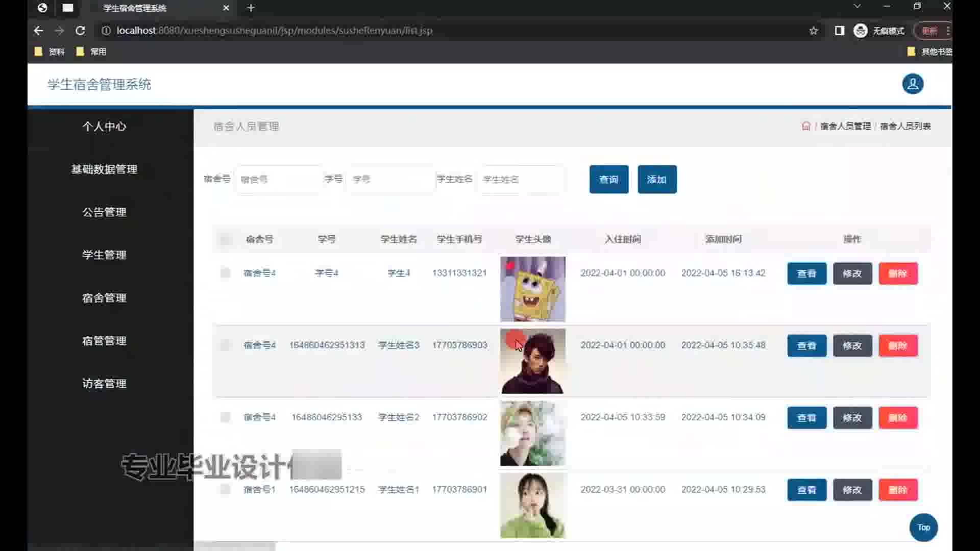Click the 查询 search button
This screenshot has height=551, width=980.
coord(608,180)
